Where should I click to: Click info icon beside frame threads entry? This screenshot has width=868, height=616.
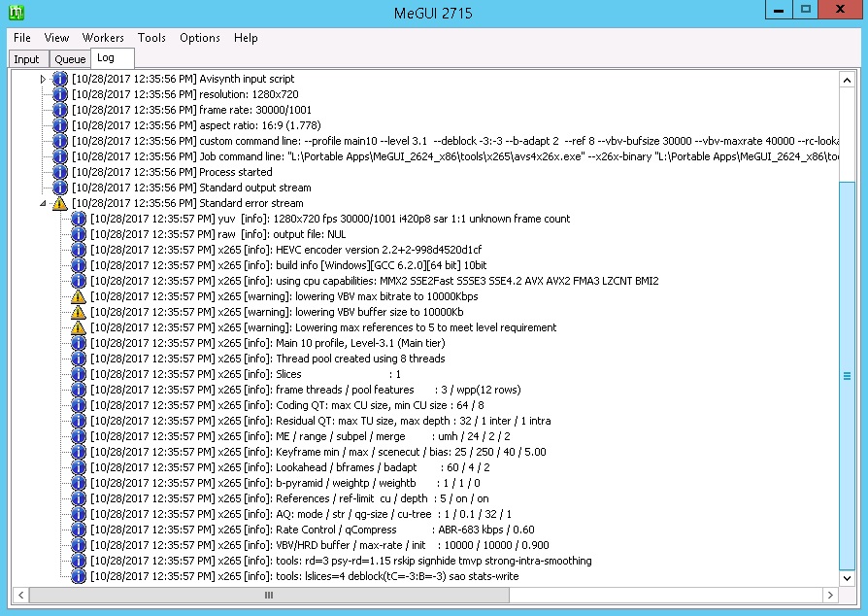coord(79,390)
